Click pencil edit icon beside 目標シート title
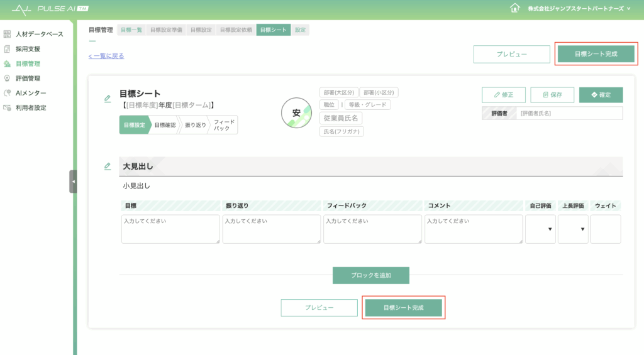This screenshot has height=355, width=644. pos(108,99)
